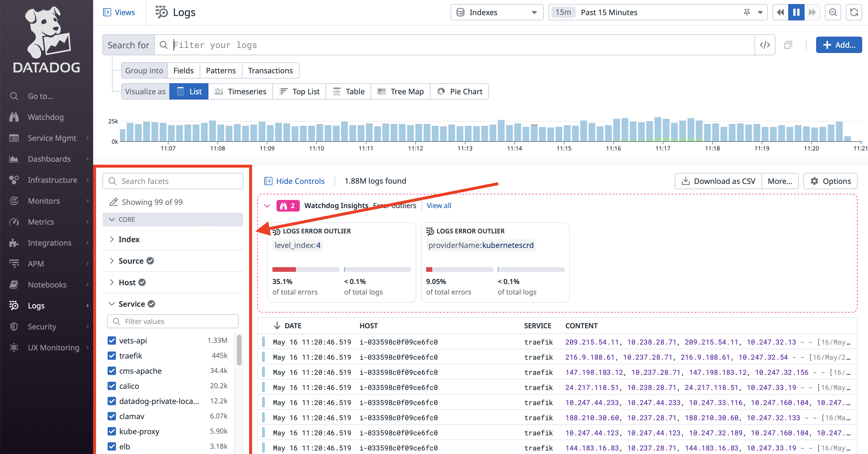Click Download as CSV

718,181
